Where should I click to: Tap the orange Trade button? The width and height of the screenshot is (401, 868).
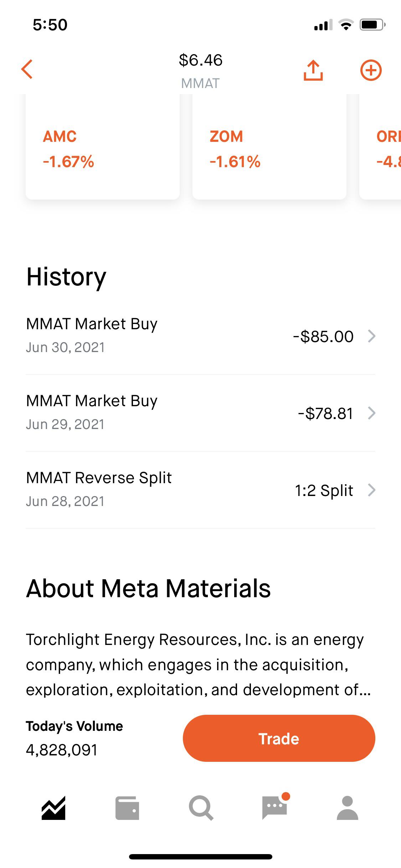279,738
